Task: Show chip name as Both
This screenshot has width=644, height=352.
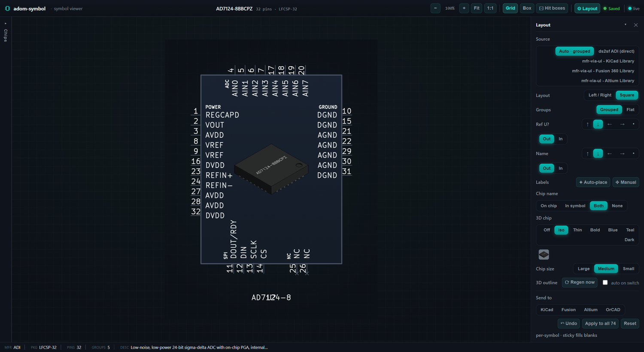Action: [598, 206]
